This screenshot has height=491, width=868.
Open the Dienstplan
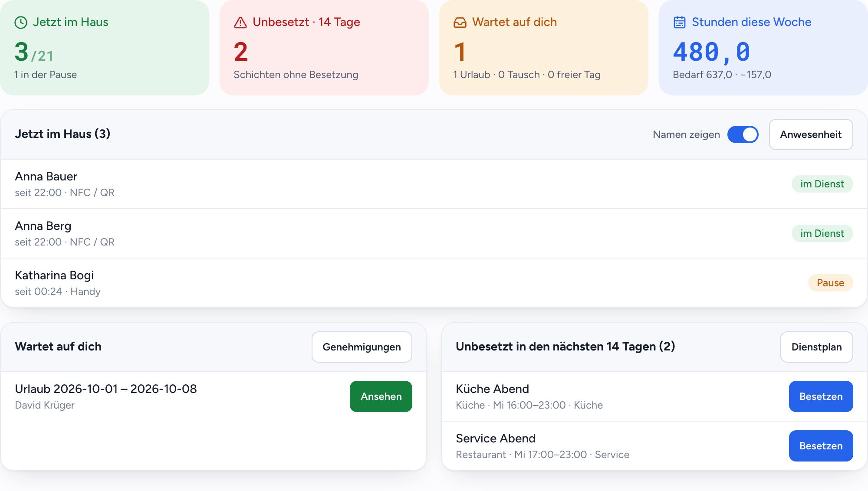816,347
